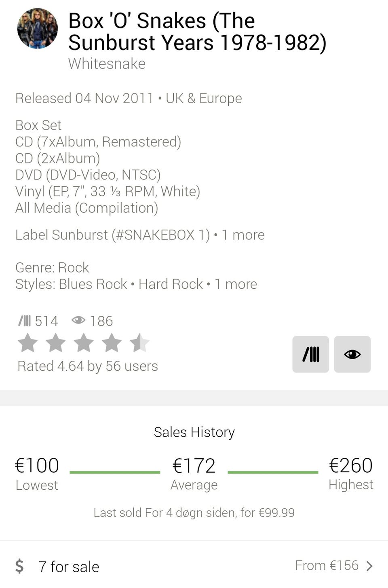The width and height of the screenshot is (388, 588).
Task: Tap the release title heading
Action: pos(197,32)
